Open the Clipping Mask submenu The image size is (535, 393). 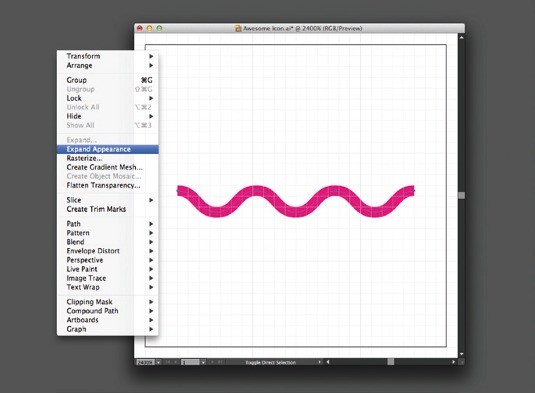[107, 302]
